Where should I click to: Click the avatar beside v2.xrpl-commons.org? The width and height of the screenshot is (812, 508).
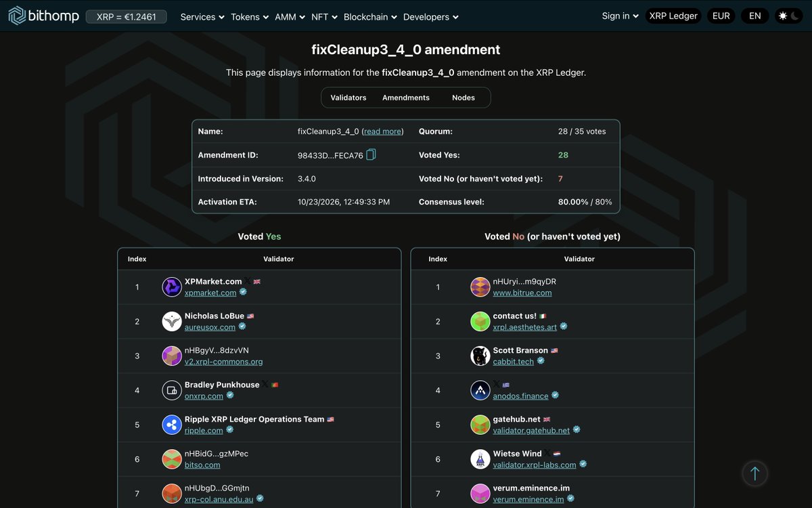[172, 356]
